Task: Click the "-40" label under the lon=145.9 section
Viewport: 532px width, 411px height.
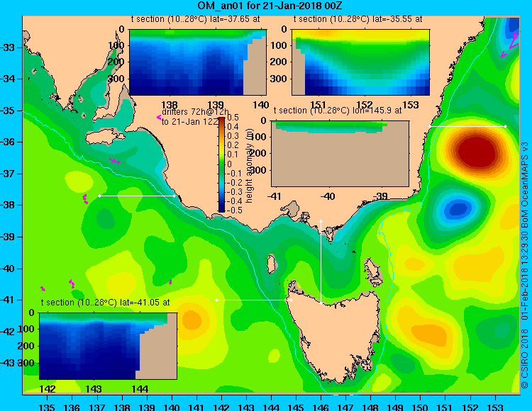Action: point(328,196)
